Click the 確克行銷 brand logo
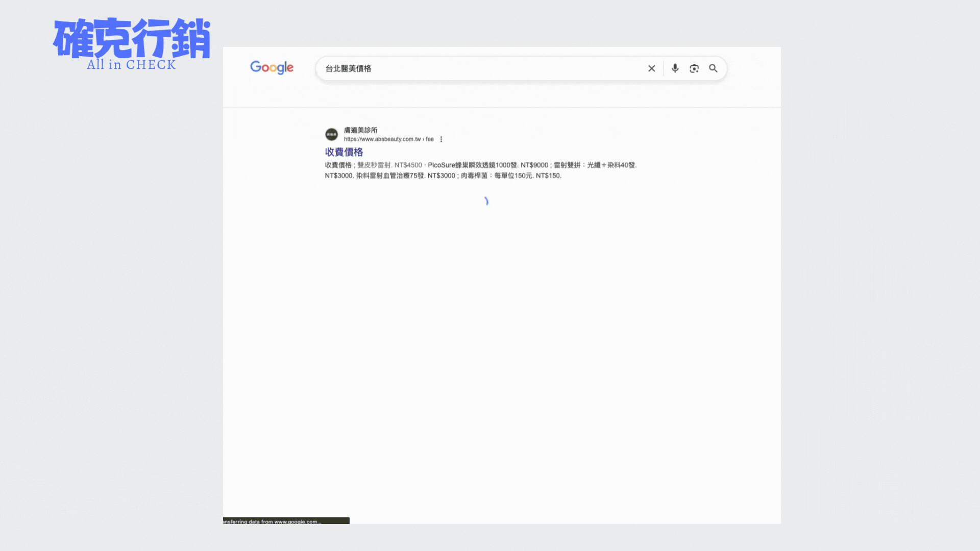The height and width of the screenshot is (551, 980). click(x=132, y=39)
